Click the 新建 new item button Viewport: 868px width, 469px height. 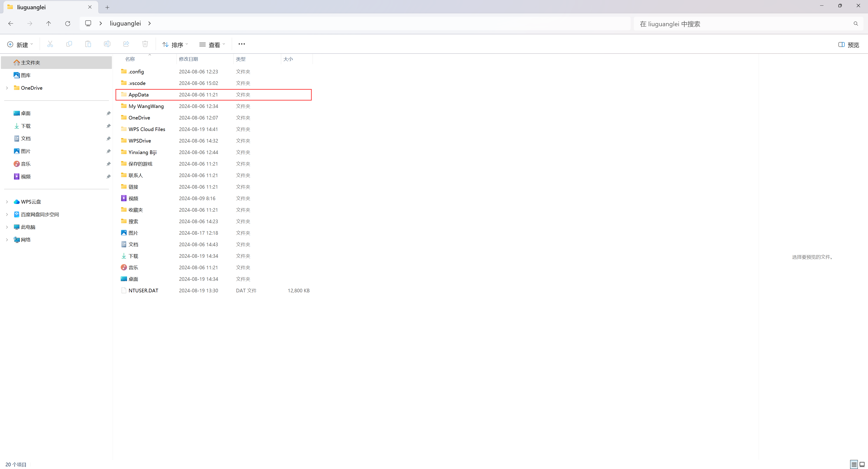[x=20, y=45]
